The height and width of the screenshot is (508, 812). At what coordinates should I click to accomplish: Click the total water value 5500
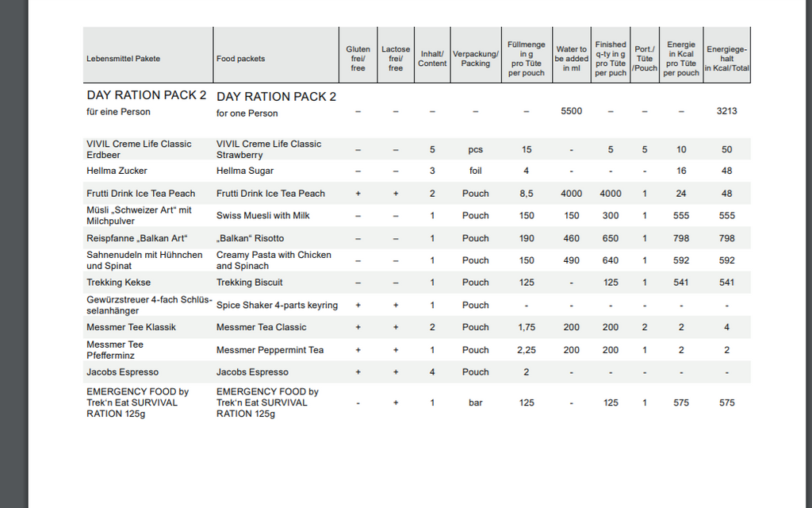tap(571, 111)
